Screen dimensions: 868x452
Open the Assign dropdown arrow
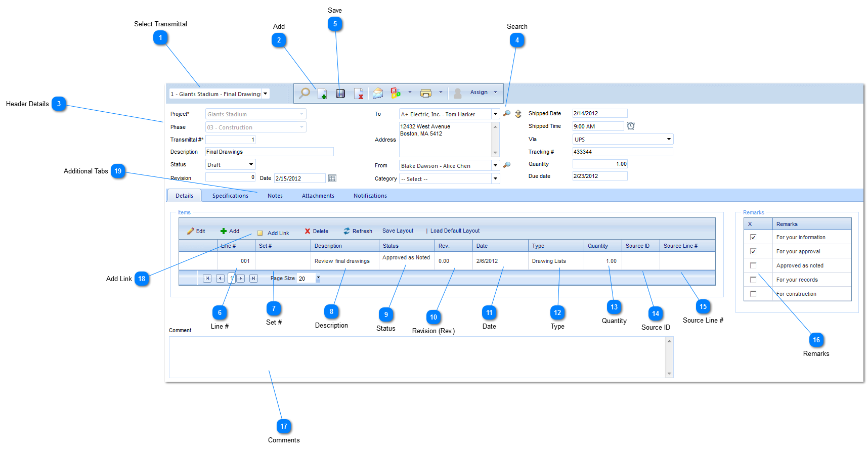[496, 93]
